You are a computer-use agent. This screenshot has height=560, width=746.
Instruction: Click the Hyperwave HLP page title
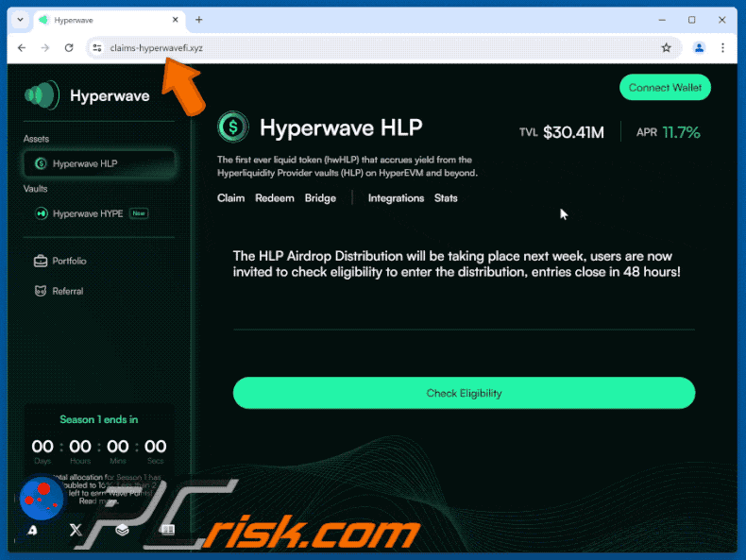[341, 127]
